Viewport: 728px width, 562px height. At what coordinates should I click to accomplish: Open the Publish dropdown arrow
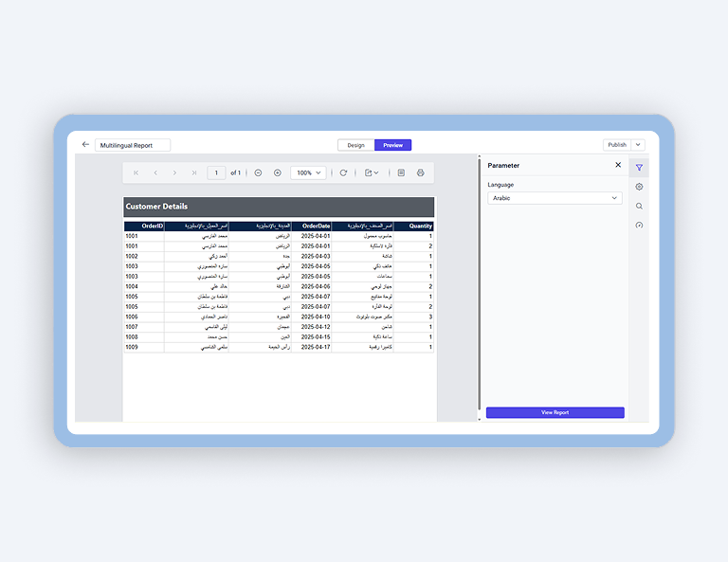638,145
